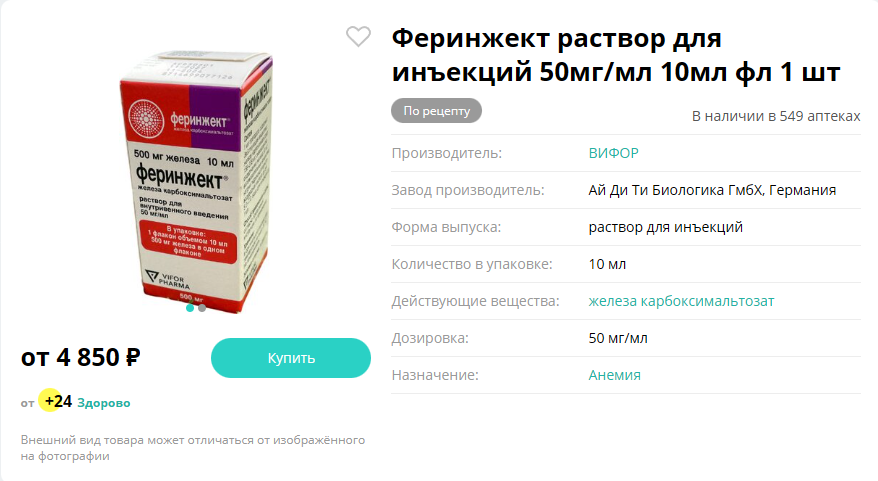Click the Назначение: label

(435, 375)
